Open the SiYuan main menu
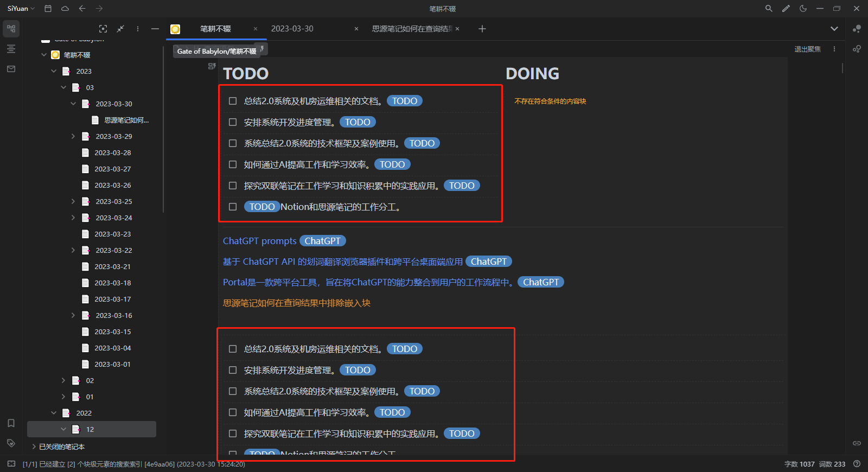 pos(21,9)
